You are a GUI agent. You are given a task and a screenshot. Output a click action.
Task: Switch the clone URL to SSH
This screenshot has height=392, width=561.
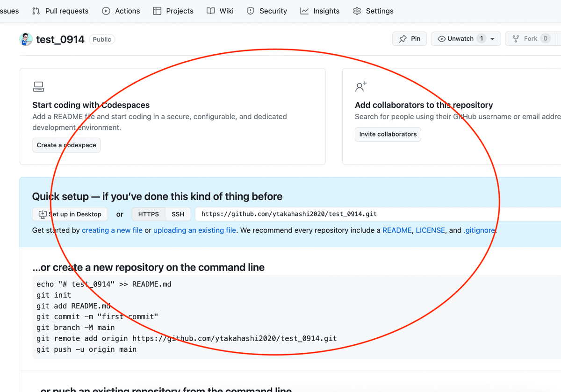pyautogui.click(x=178, y=214)
